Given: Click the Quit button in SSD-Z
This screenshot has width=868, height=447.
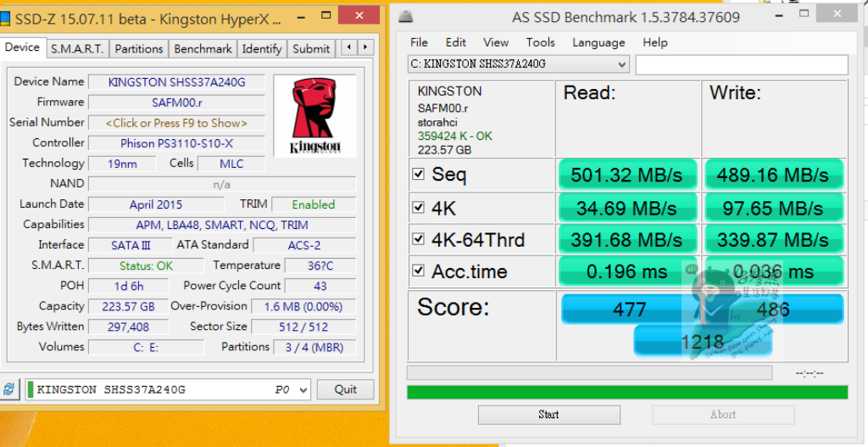Looking at the screenshot, I should click(x=346, y=389).
